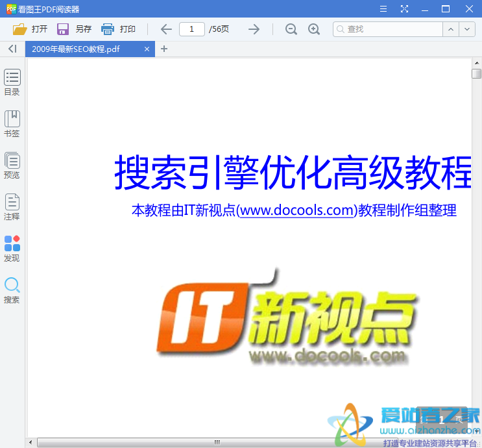Open the 注释 annotations panel
Screen dimensions: 482x448
(x=12, y=207)
